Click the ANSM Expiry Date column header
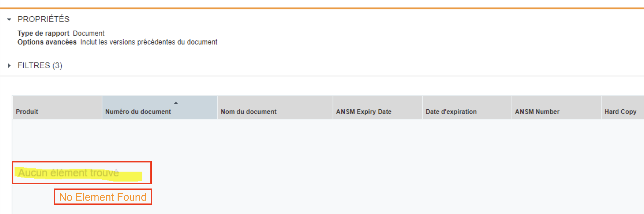This screenshot has height=214, width=644. [x=363, y=112]
